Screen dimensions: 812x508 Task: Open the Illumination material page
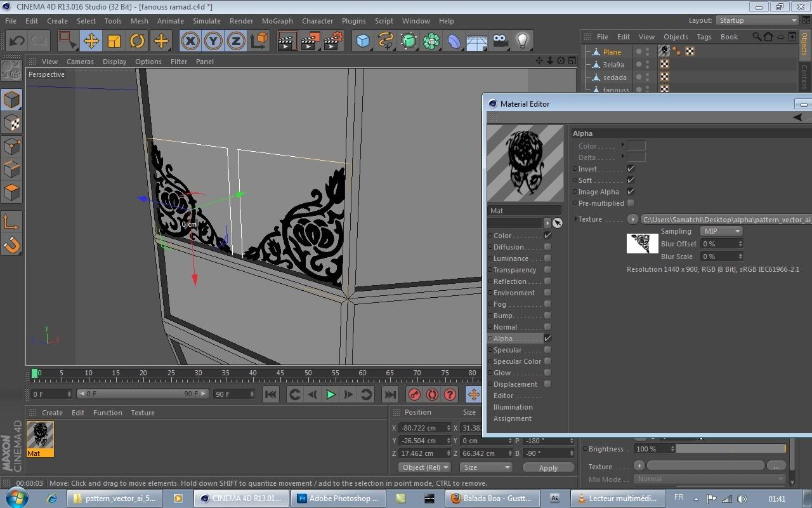513,407
